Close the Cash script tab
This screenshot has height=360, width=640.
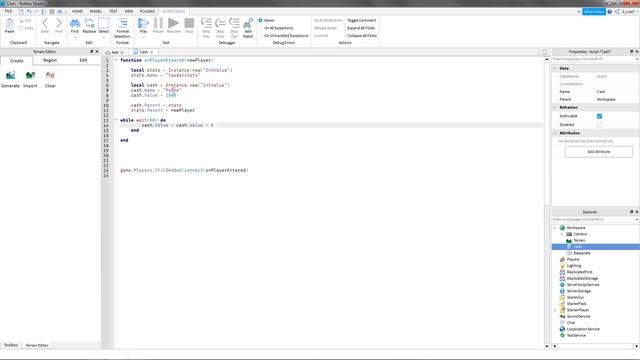(151, 52)
